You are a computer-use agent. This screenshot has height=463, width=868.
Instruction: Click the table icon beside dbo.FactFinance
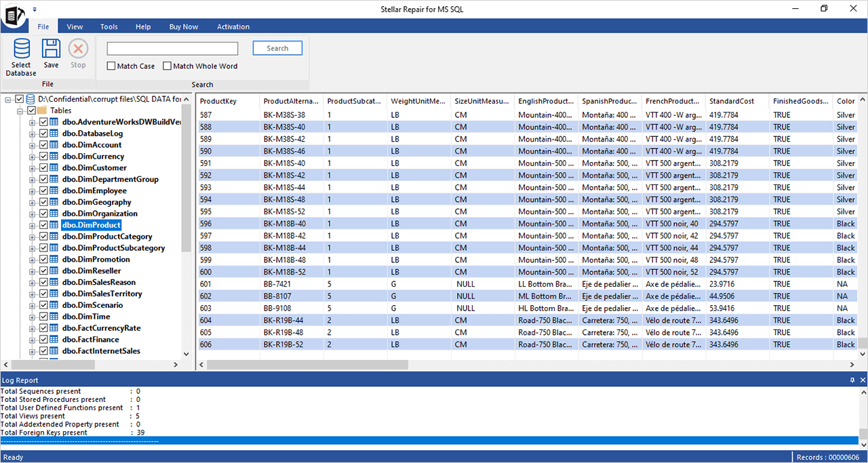coord(54,340)
